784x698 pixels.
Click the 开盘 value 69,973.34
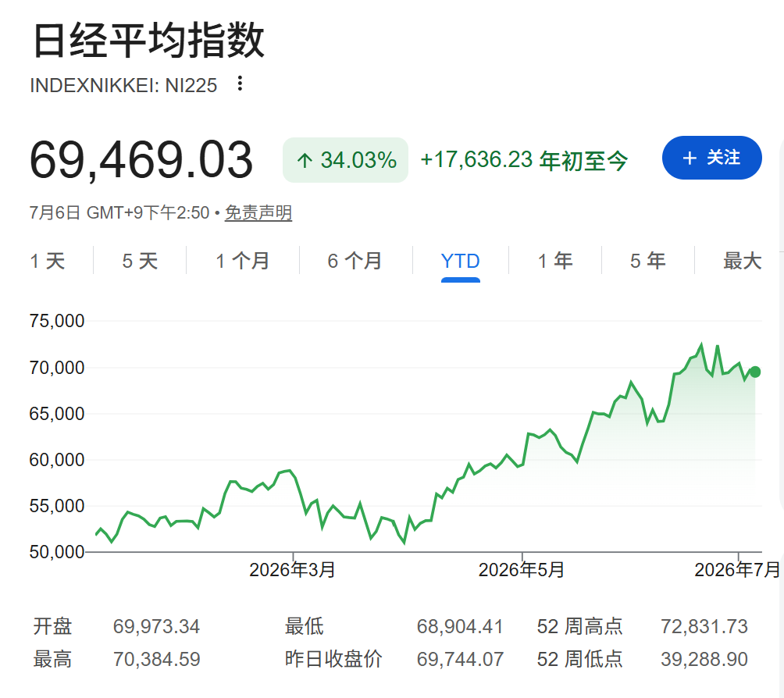[156, 626]
